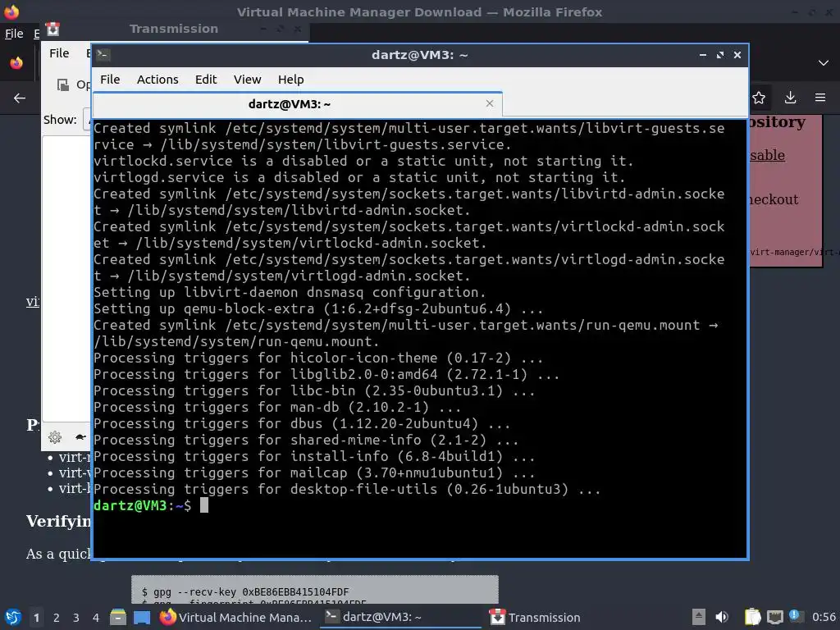The width and height of the screenshot is (840, 630).
Task: Click the network connection tray icon
Action: point(775,617)
